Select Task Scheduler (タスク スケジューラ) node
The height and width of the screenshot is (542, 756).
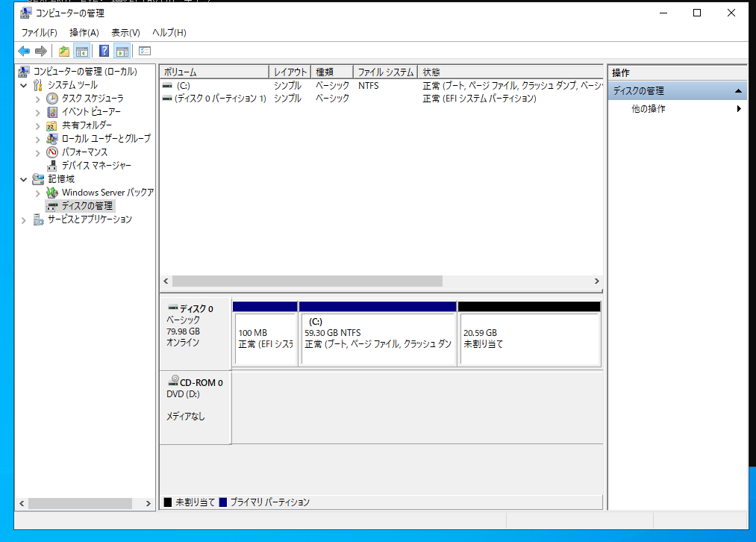pyautogui.click(x=92, y=98)
